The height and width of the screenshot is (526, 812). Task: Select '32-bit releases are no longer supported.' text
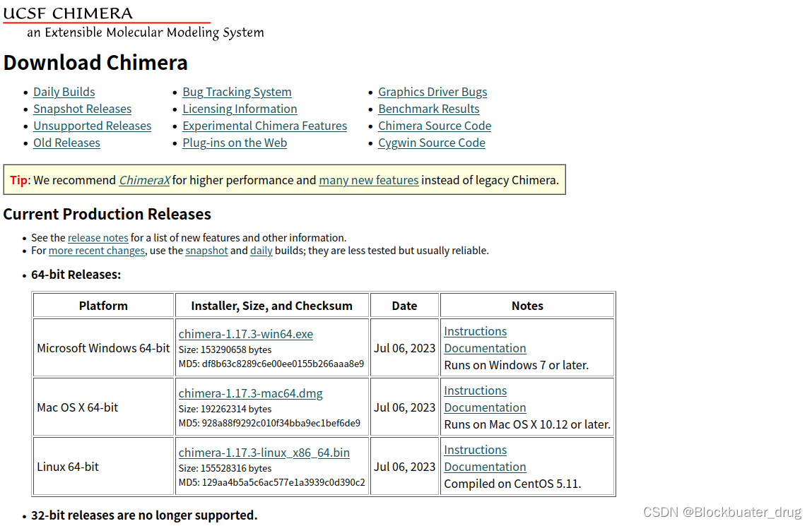coord(144,515)
